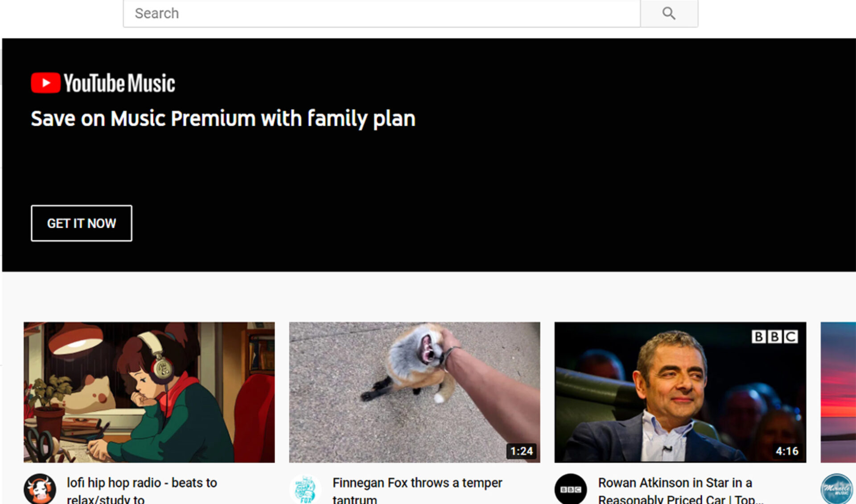Image resolution: width=856 pixels, height=504 pixels.
Task: Open Finnegan Fox throws a temper tantrum title
Action: click(417, 491)
